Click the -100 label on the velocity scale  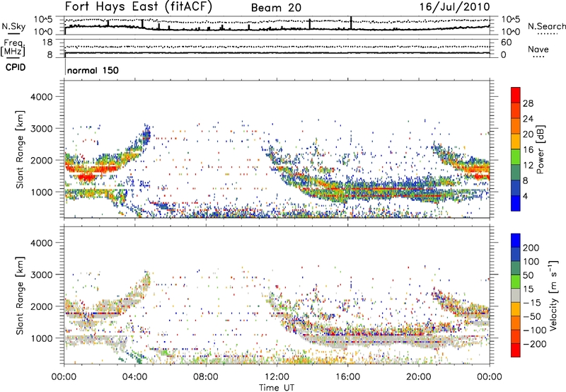[535, 330]
